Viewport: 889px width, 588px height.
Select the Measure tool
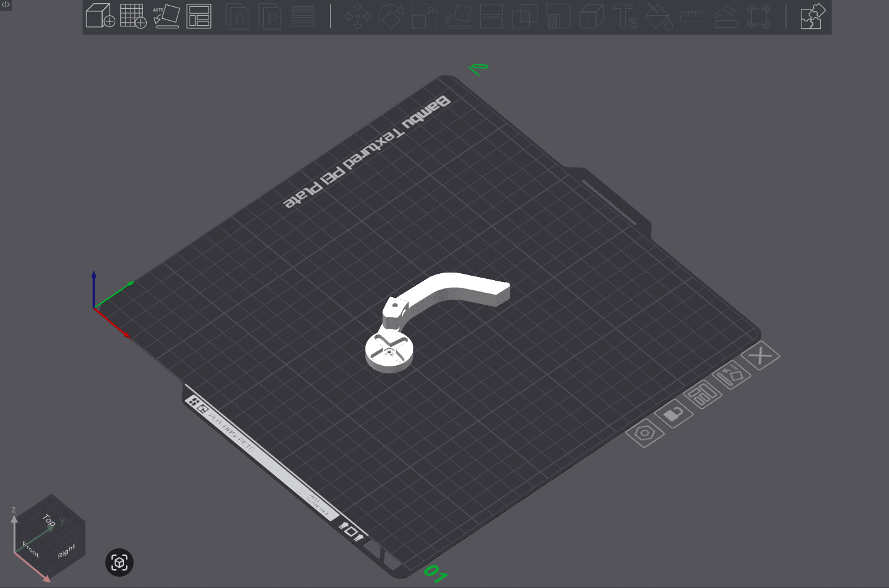coord(691,17)
